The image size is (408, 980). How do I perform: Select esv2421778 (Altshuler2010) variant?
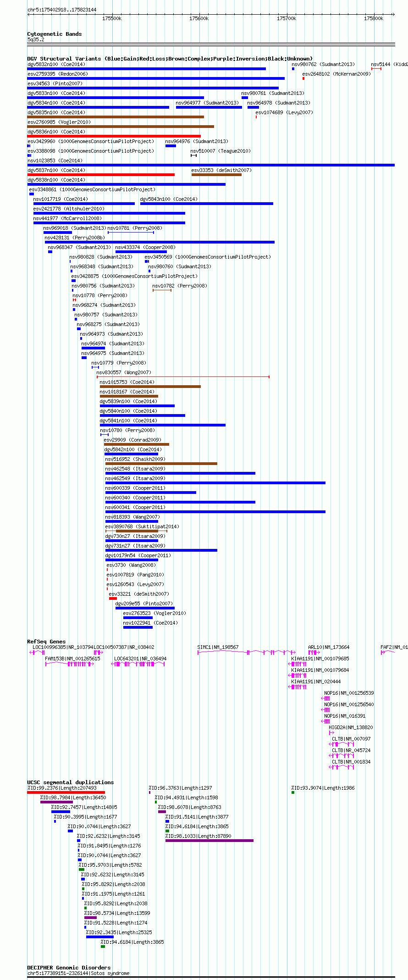[109, 213]
